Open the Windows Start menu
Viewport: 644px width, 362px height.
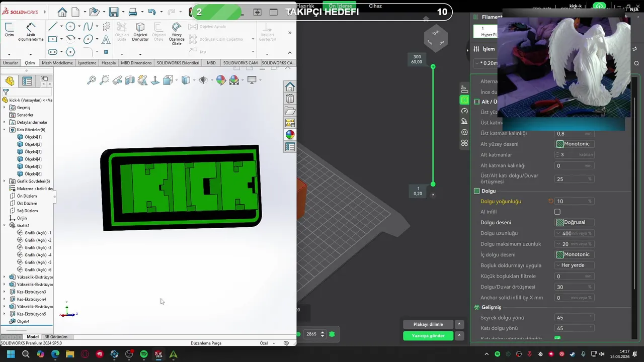[11, 354]
